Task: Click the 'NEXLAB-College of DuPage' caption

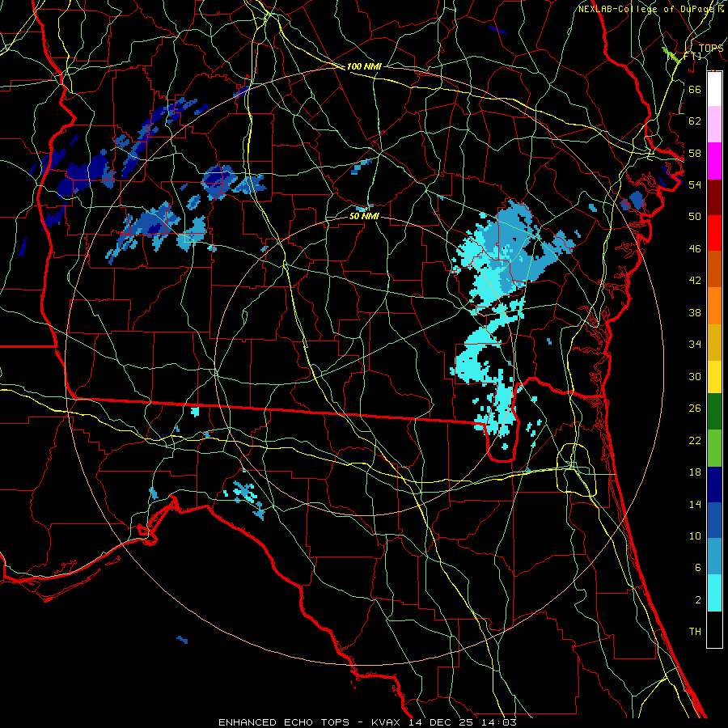Action: pyautogui.click(x=647, y=9)
